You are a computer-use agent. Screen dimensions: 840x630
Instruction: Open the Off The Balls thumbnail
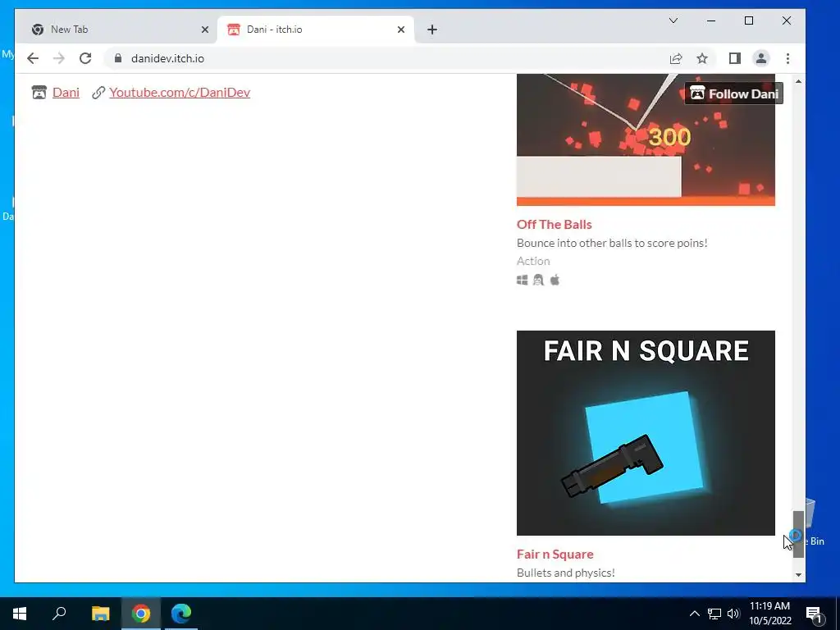646,139
